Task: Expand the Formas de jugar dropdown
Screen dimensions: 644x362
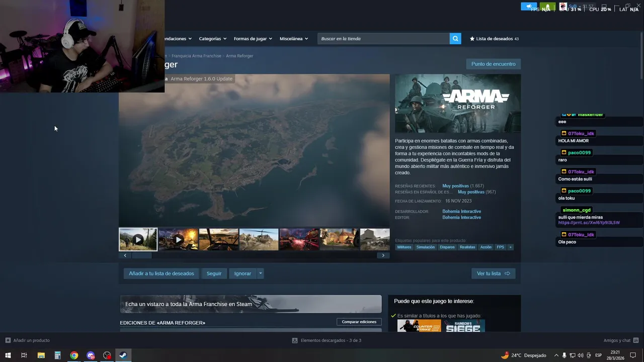Action: (x=253, y=39)
